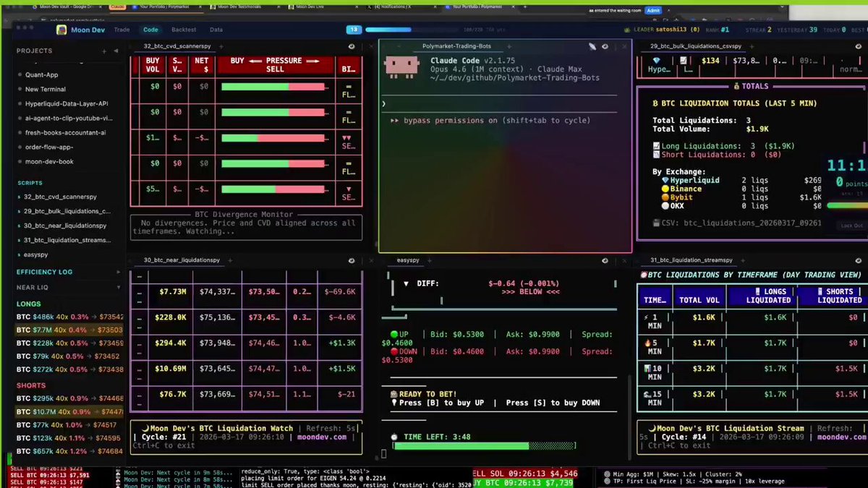Open the Hyperliquid-Data-Layer-API project
This screenshot has height=488, width=868.
click(67, 103)
